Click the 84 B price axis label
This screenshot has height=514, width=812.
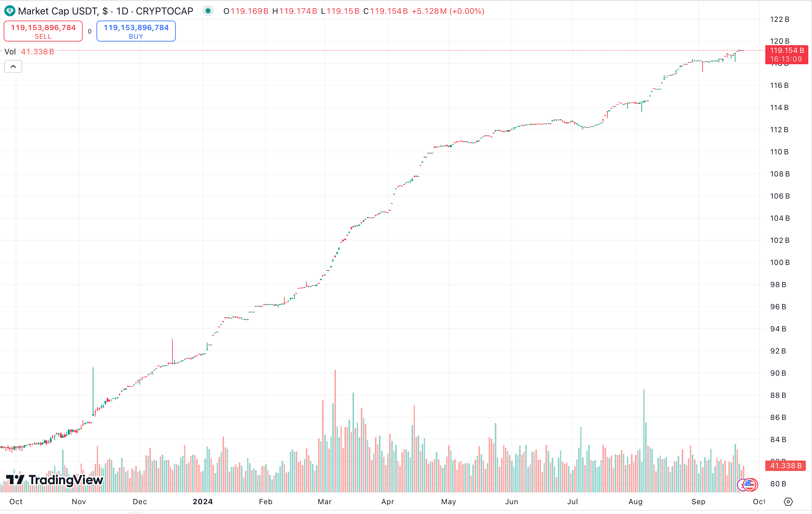778,440
